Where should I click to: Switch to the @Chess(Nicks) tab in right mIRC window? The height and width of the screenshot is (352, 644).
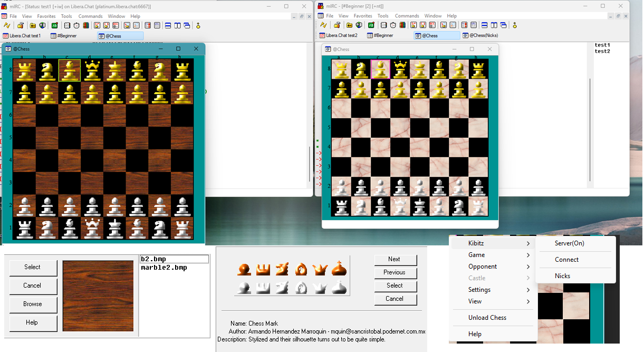tap(480, 36)
